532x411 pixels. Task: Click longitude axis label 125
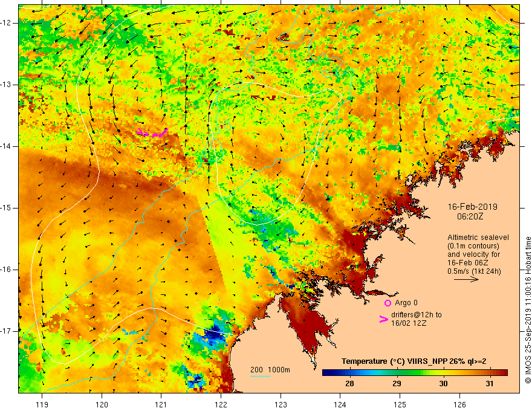(400, 404)
